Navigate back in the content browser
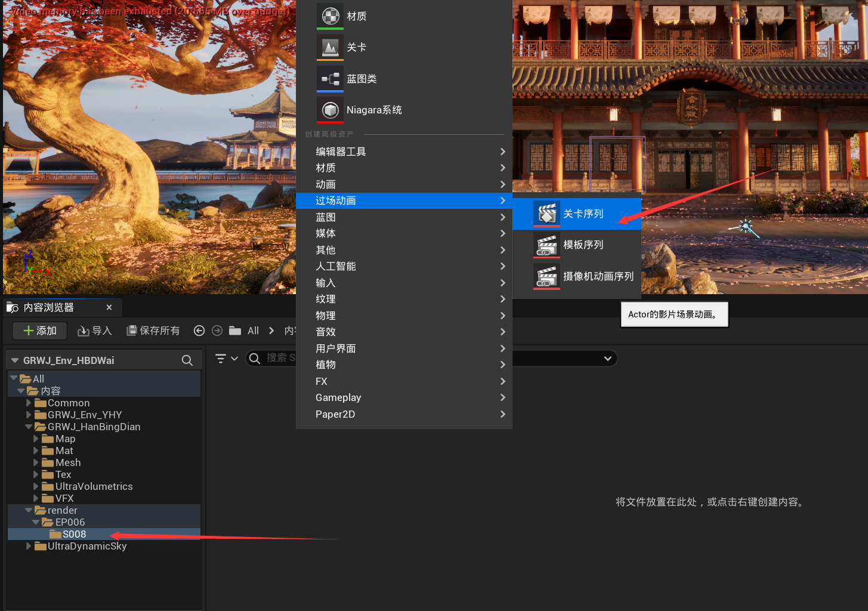This screenshot has width=868, height=611. pyautogui.click(x=199, y=330)
